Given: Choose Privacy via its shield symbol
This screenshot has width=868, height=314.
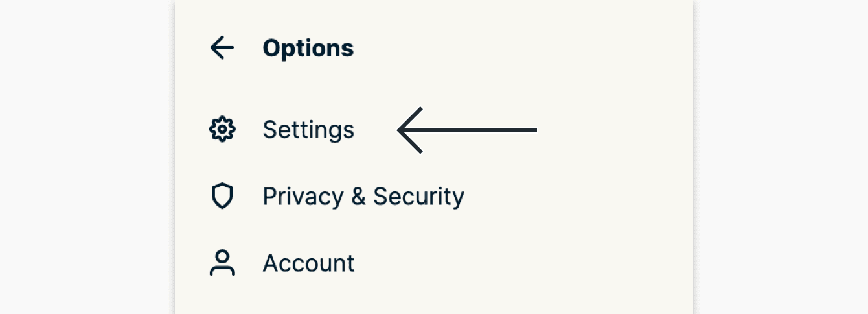Looking at the screenshot, I should 222,196.
